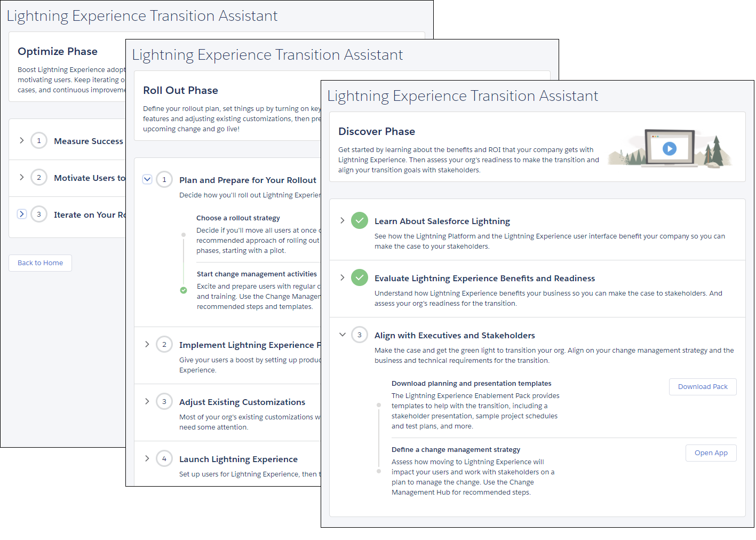This screenshot has height=540, width=756.
Task: Collapse the Align with Executives and Stakeholders section
Action: click(342, 335)
